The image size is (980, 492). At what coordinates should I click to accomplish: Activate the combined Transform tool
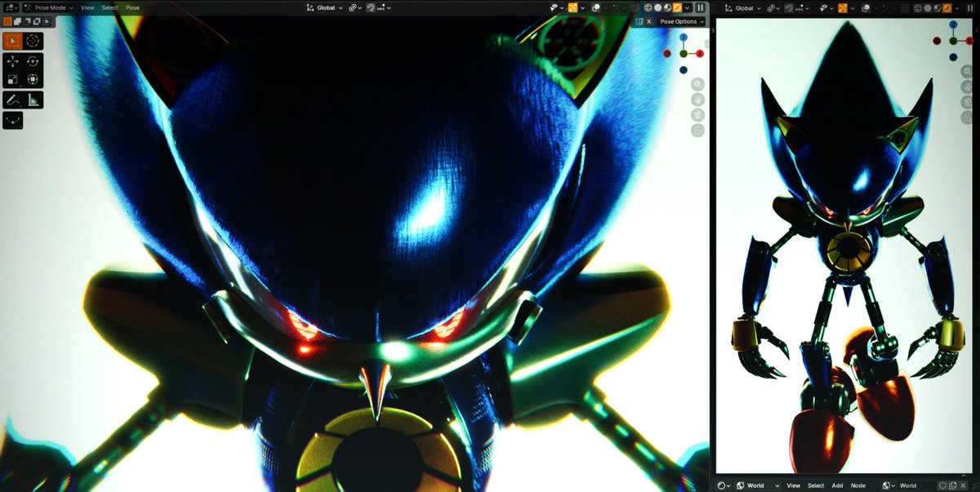(x=33, y=79)
